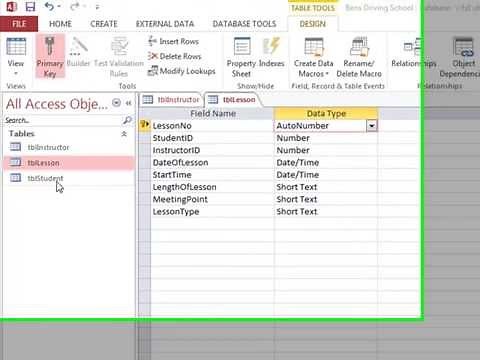
Task: Open the Relationships window
Action: (x=414, y=53)
